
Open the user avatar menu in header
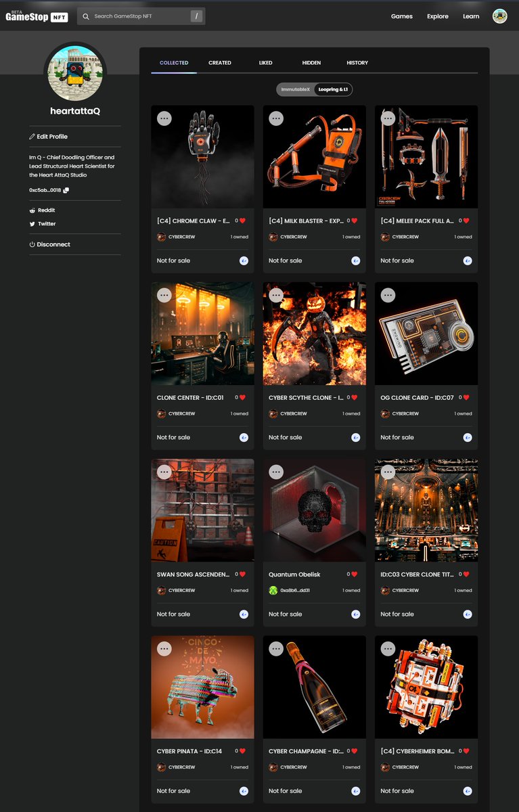tap(499, 16)
